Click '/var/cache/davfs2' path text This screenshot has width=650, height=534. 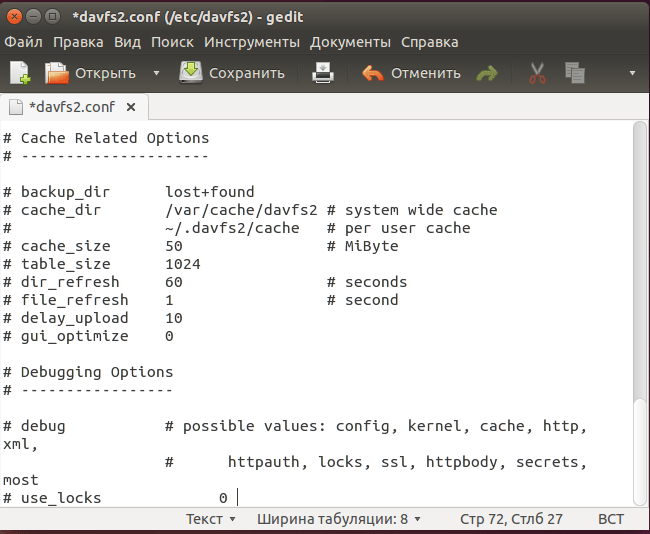241,210
